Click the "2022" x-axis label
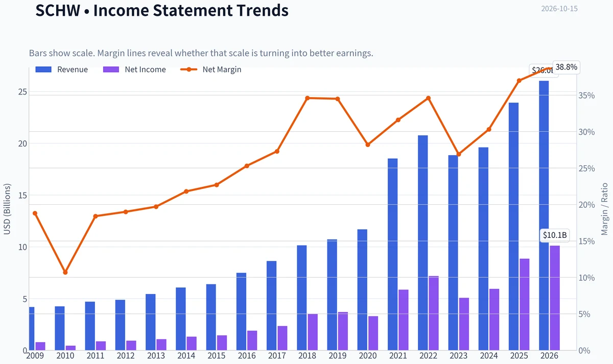Screen dimensions: 613x364 tap(428, 356)
